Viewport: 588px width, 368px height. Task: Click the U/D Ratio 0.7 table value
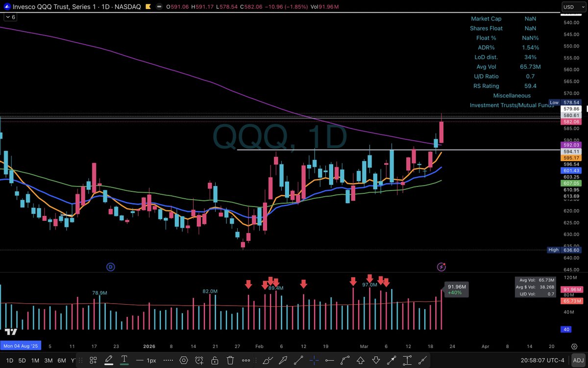pos(530,77)
